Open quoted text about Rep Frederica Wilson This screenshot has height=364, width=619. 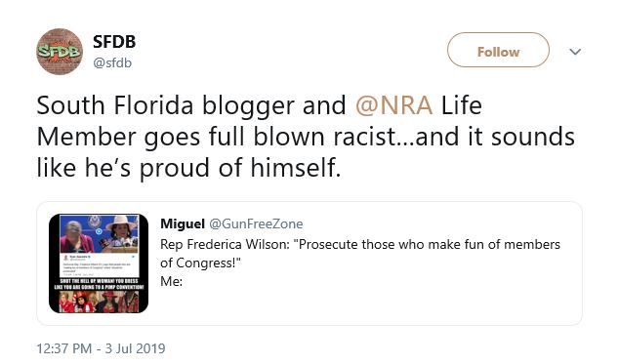coord(360,253)
